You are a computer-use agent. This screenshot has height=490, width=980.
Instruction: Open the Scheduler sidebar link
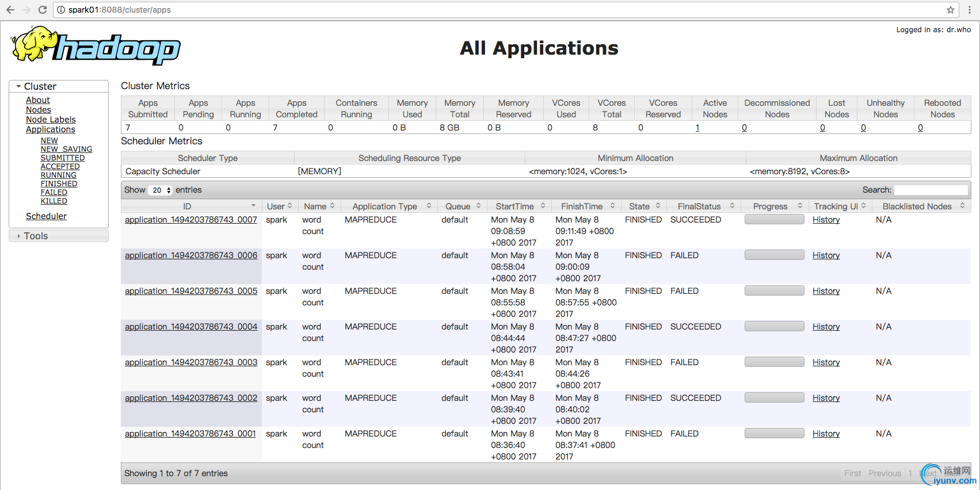46,216
